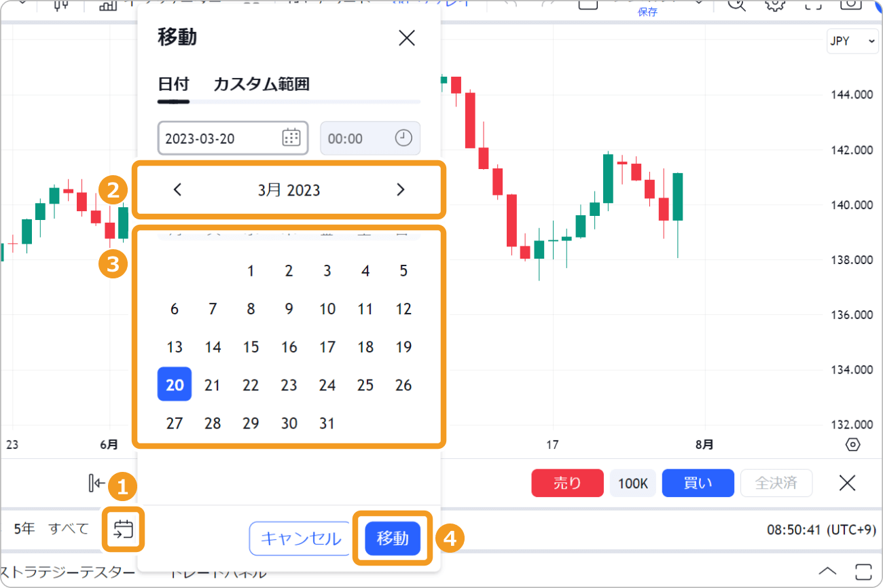
Task: Go to next month arrow
Action: [400, 190]
